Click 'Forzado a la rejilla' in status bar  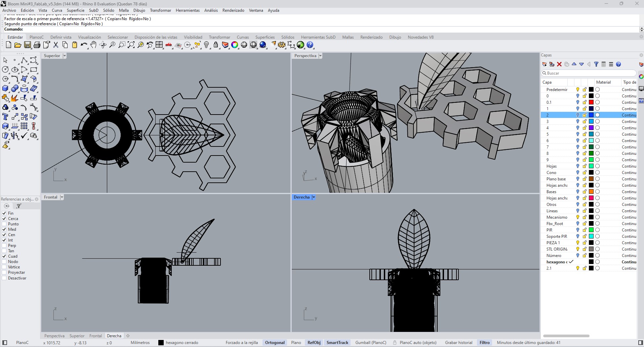242,343
